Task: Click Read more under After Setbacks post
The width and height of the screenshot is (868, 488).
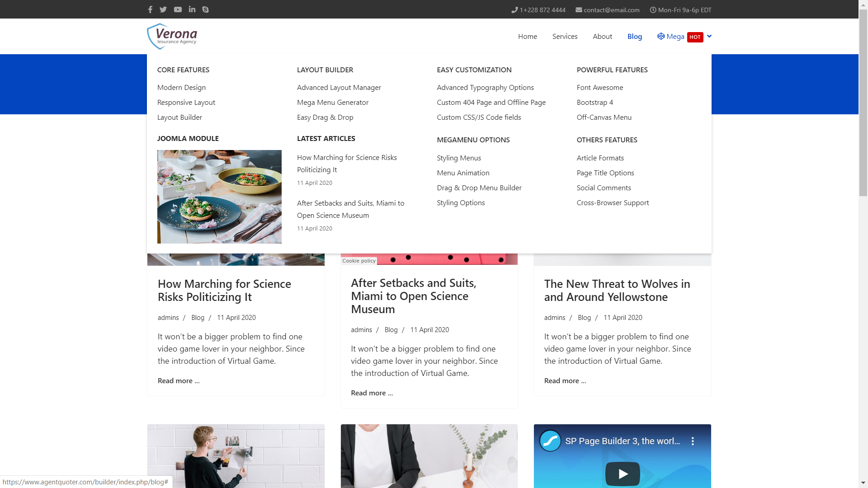Action: pos(372,393)
